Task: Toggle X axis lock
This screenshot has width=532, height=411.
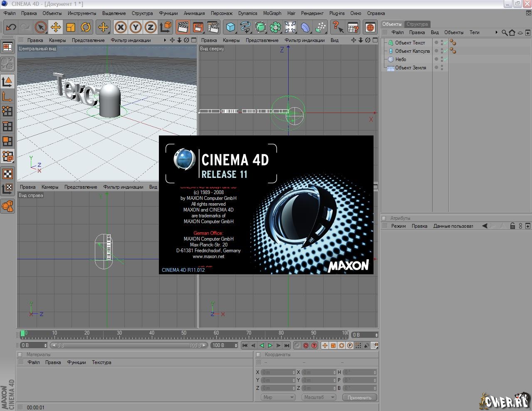Action: (121, 27)
